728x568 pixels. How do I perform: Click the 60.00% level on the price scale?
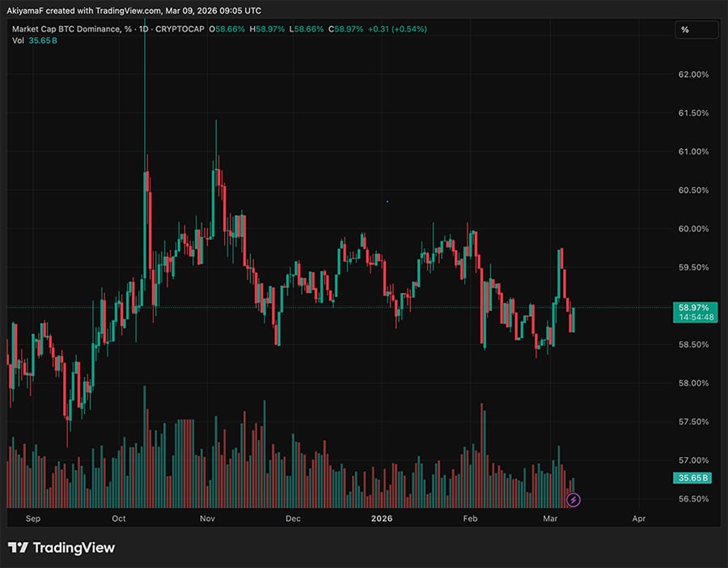[x=693, y=229]
